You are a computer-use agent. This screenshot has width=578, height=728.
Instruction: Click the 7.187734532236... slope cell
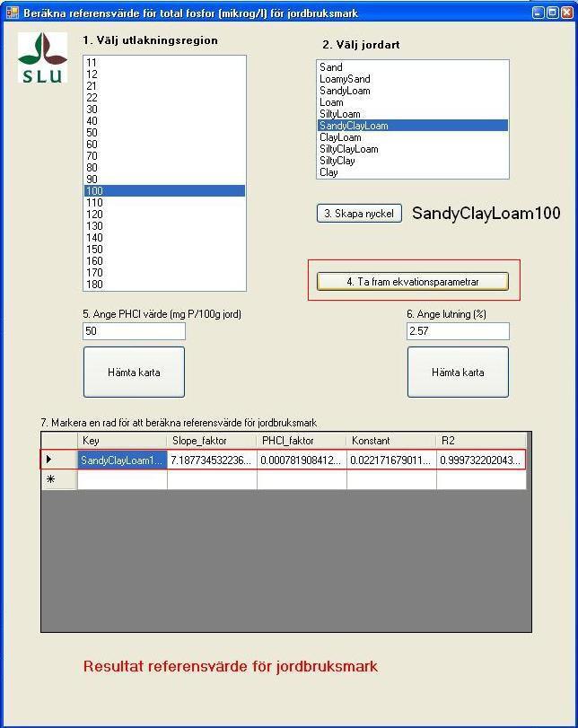pos(212,460)
